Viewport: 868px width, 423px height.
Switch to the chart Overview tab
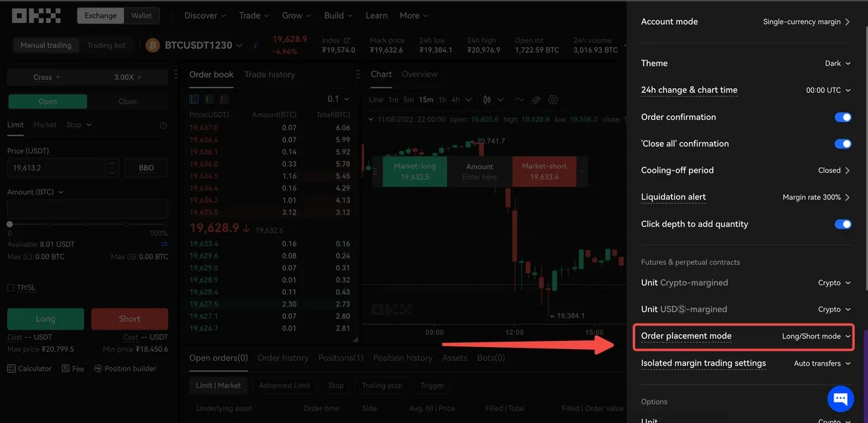[420, 75]
